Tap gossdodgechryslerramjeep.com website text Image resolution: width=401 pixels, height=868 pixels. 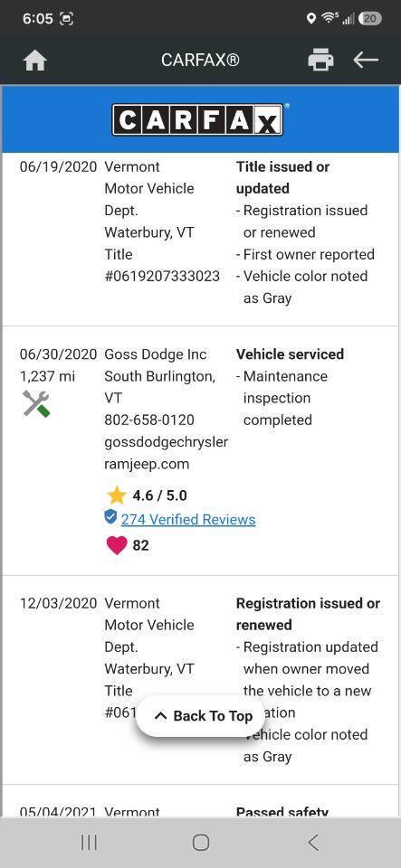(167, 453)
